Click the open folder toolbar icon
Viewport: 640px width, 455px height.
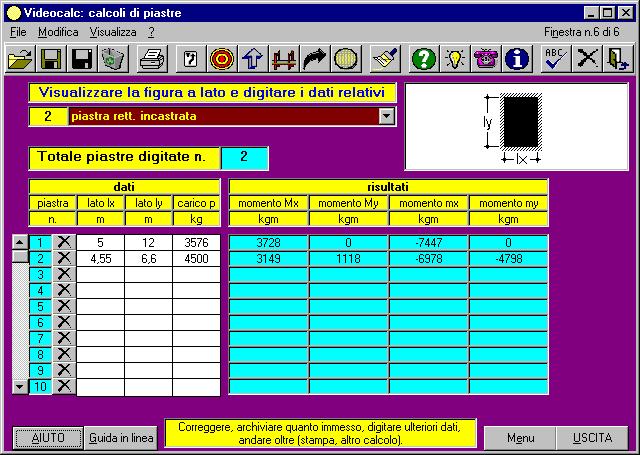20,60
